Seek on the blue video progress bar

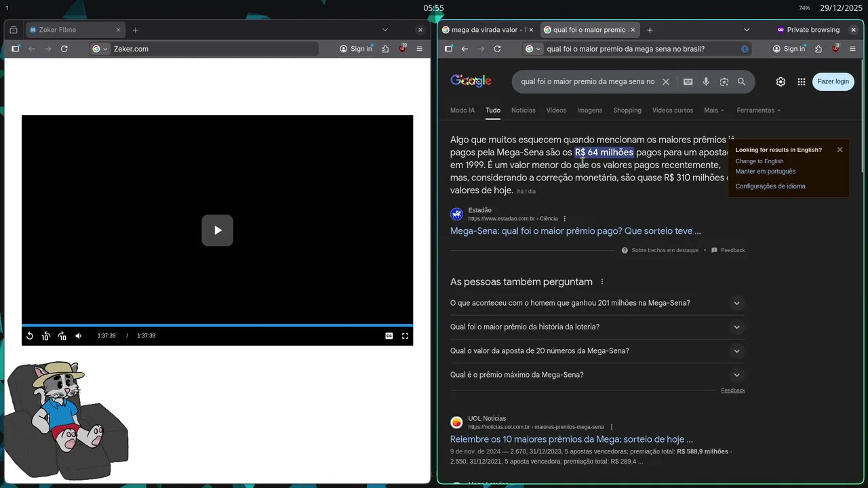point(217,325)
